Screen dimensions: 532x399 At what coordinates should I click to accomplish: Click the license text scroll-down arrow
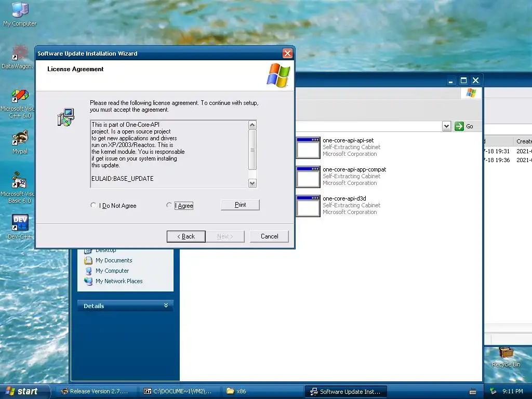tap(252, 183)
